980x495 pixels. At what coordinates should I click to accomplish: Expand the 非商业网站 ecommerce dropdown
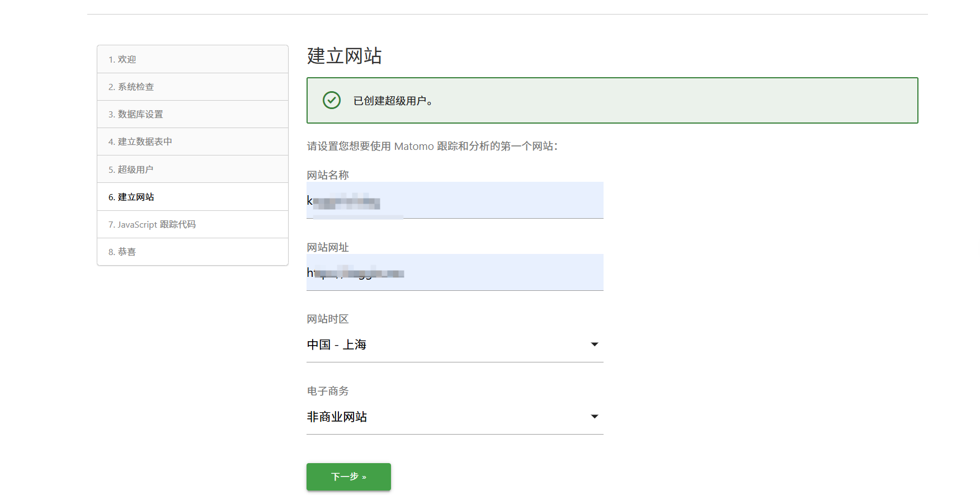click(447, 417)
